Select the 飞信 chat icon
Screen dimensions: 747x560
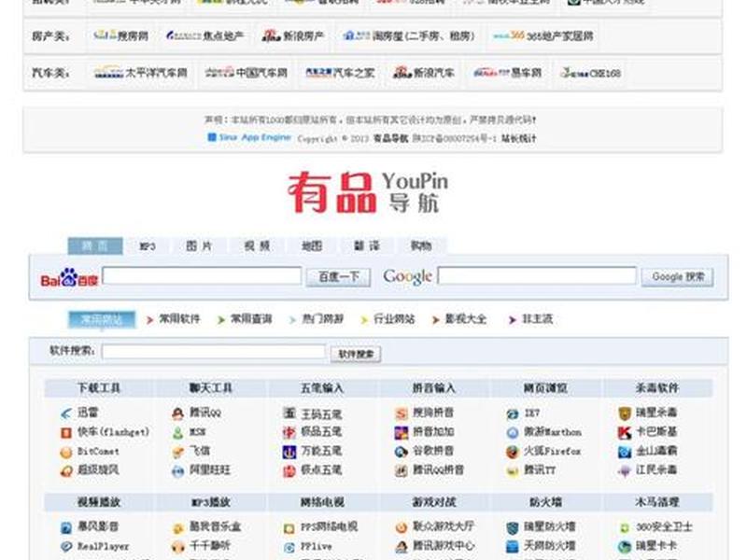[x=177, y=452]
